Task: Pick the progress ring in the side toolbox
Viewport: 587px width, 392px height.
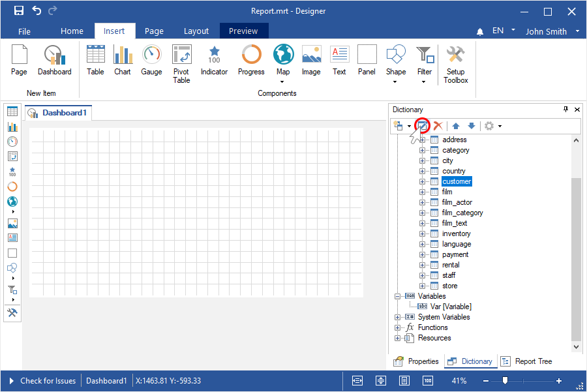Action: click(12, 187)
